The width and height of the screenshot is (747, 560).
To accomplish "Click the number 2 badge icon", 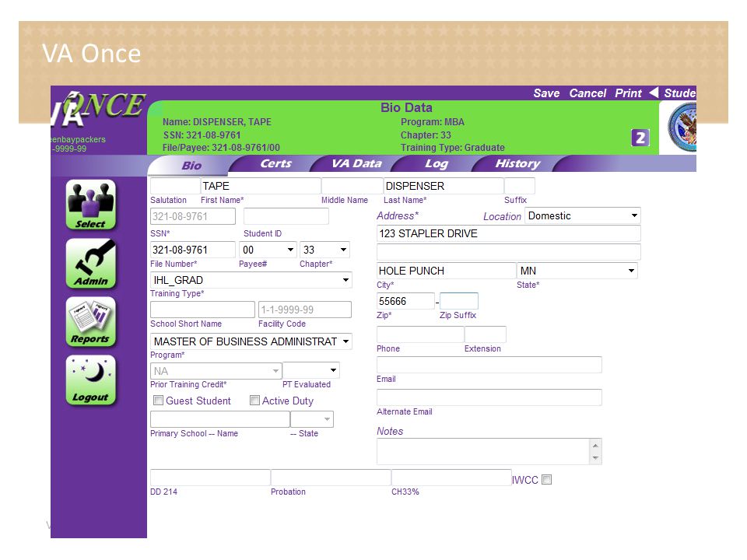I will [640, 138].
